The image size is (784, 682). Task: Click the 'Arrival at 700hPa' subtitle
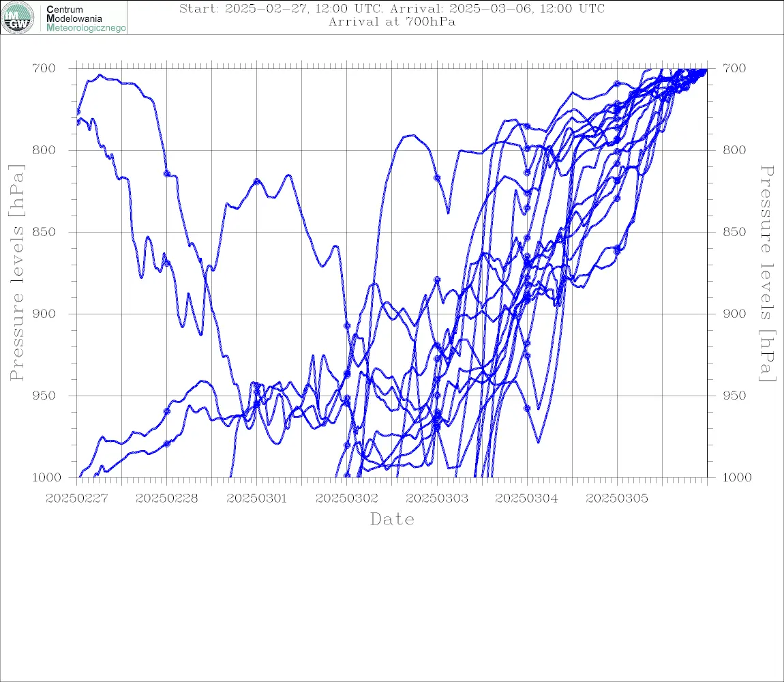(392, 22)
